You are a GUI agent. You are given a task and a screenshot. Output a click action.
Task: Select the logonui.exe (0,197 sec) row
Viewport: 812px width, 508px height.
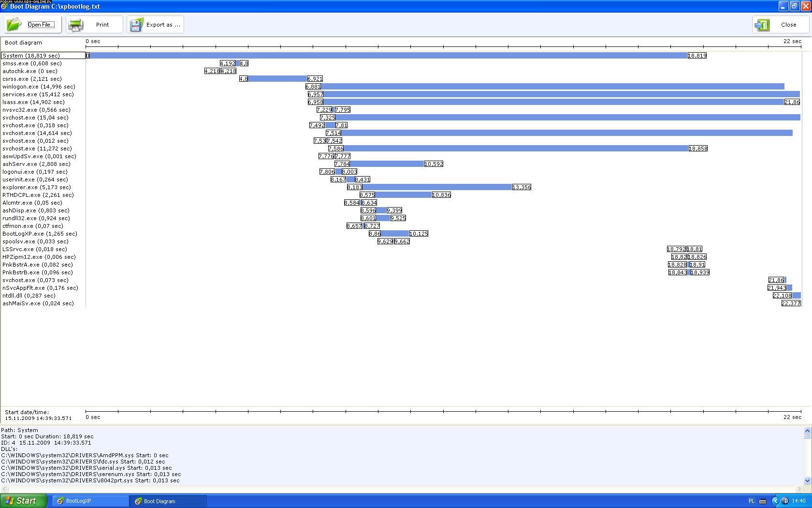point(35,172)
